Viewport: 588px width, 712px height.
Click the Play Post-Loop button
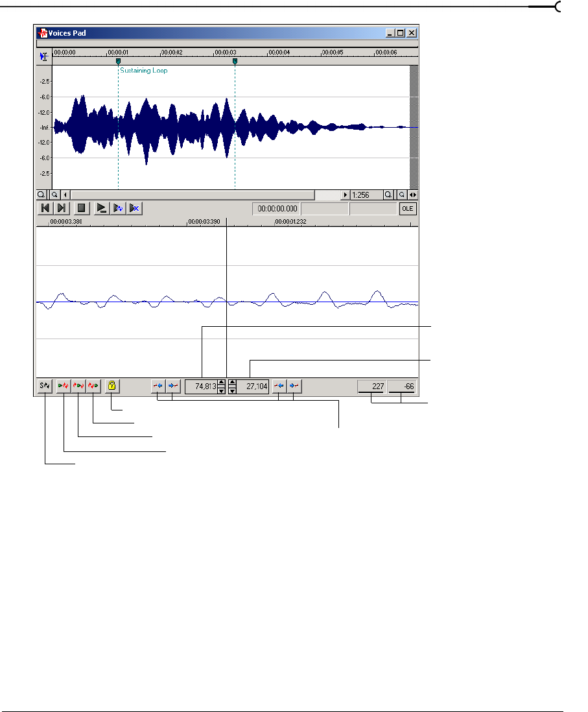point(93,386)
